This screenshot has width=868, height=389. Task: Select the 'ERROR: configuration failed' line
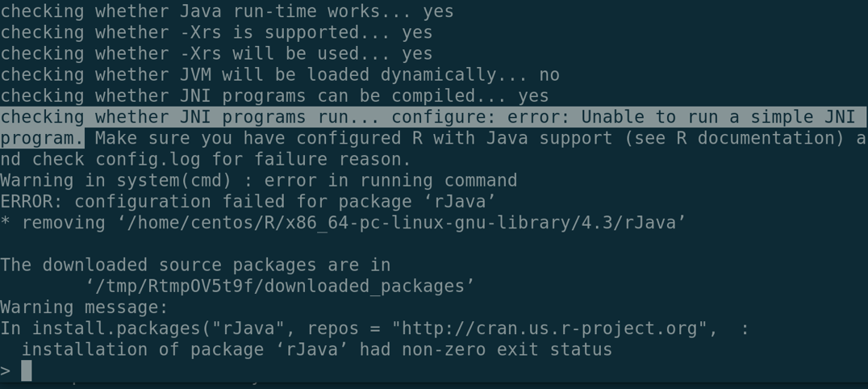tap(248, 202)
